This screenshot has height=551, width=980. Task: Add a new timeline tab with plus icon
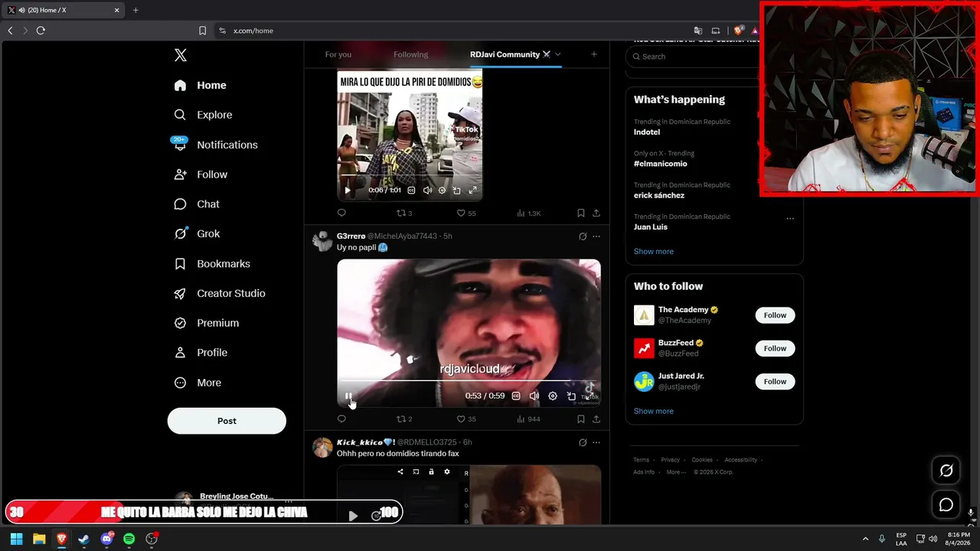593,54
